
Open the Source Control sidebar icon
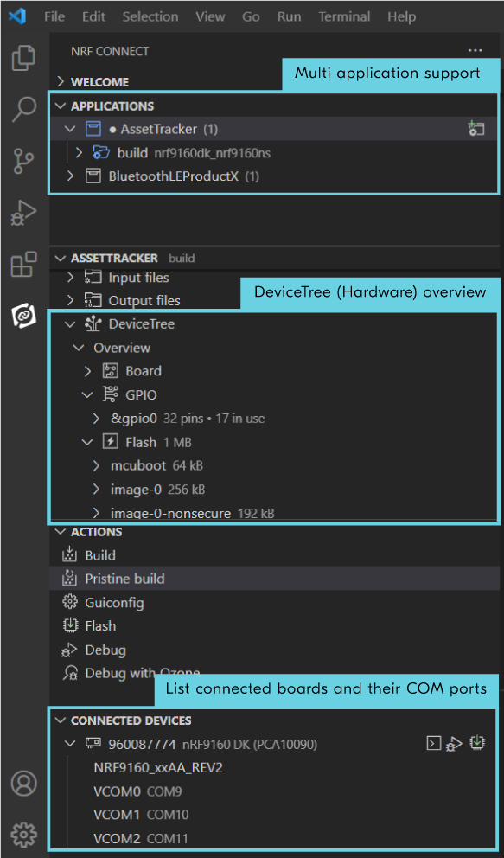point(23,160)
